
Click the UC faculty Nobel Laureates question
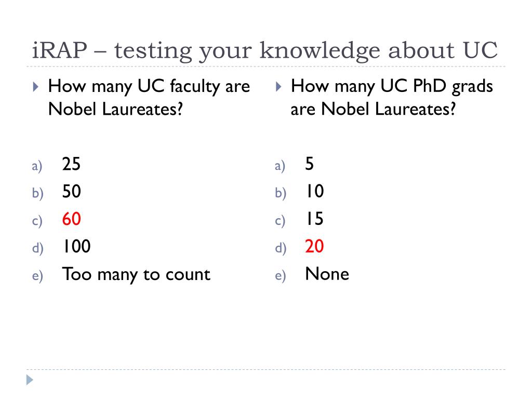click(x=149, y=98)
